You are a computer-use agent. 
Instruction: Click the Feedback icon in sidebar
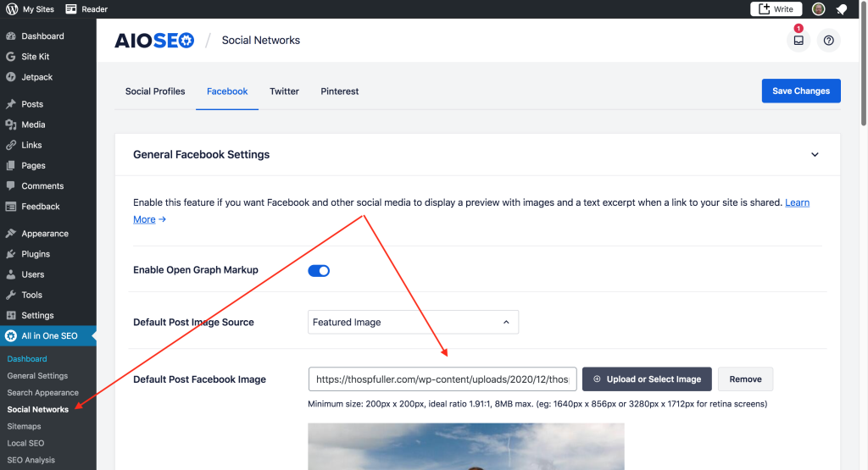click(x=10, y=207)
